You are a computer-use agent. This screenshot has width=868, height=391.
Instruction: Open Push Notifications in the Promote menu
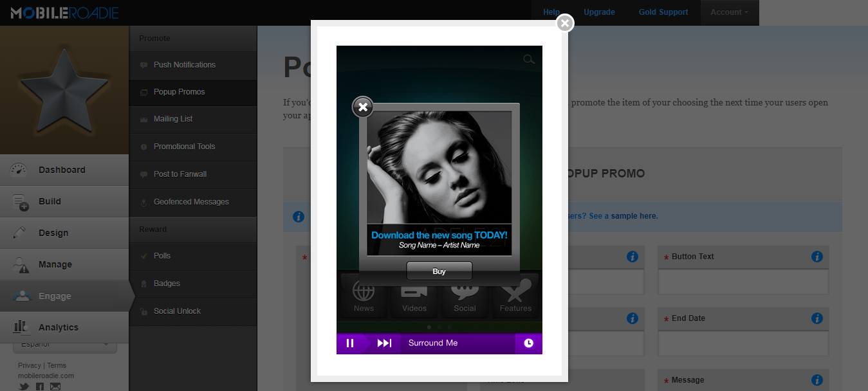point(193,65)
